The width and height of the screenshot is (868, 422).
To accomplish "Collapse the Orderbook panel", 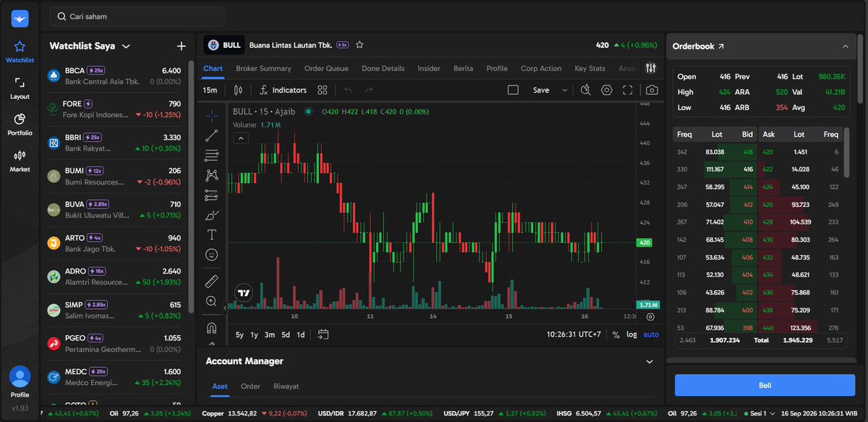I will (x=845, y=46).
